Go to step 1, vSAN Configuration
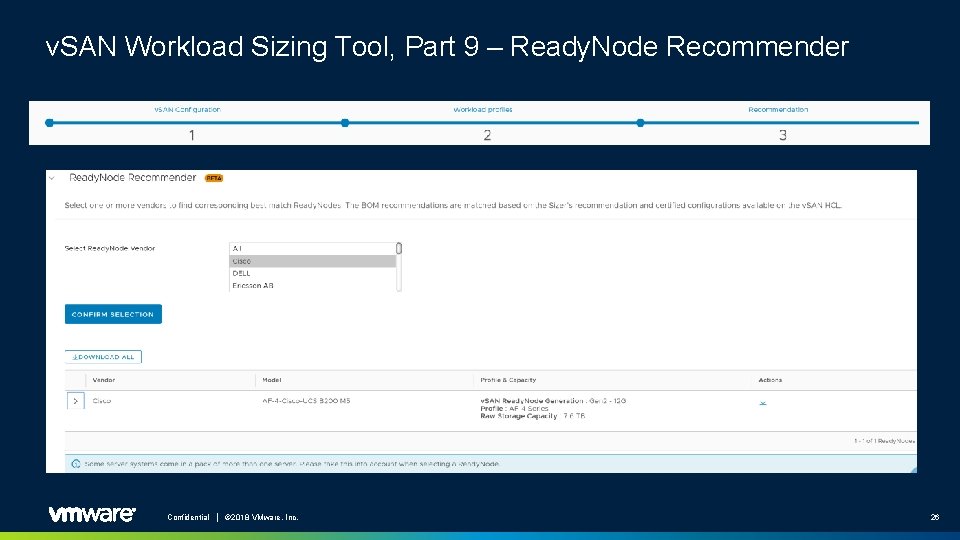The height and width of the screenshot is (540, 960). tap(50, 123)
